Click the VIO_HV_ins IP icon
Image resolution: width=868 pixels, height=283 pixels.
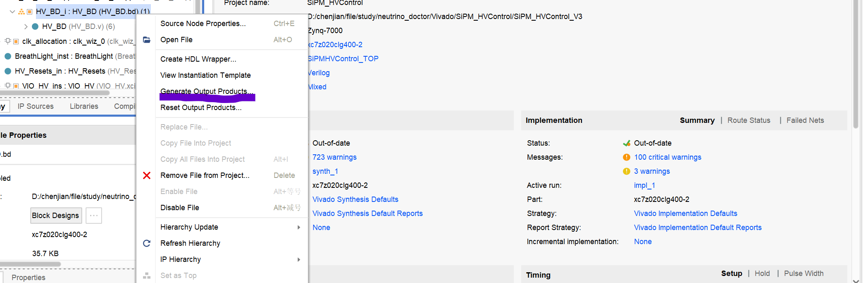click(x=8, y=86)
